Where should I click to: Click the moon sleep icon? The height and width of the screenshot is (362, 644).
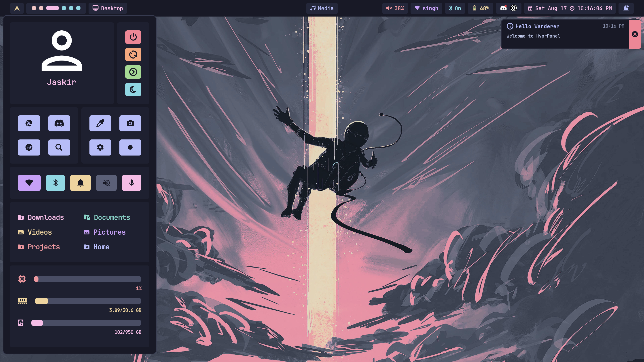133,89
